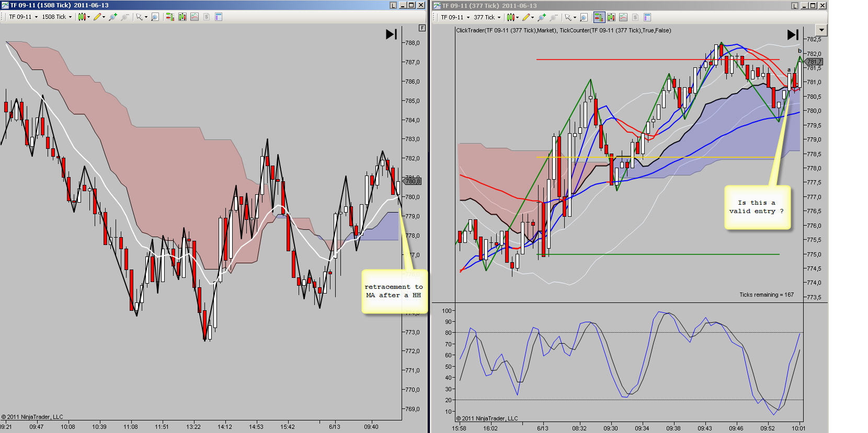
Task: Select cursor pointer tool in 377 Tick window
Action: pyautogui.click(x=568, y=17)
